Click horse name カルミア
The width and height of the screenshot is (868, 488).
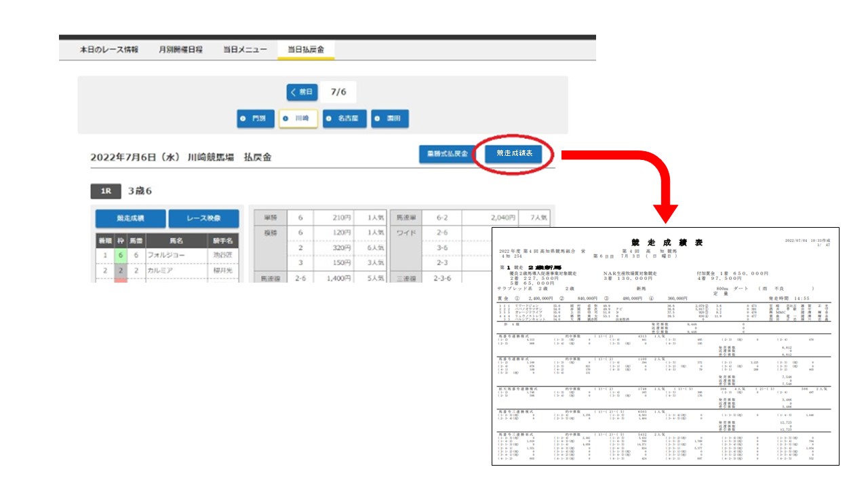click(161, 269)
